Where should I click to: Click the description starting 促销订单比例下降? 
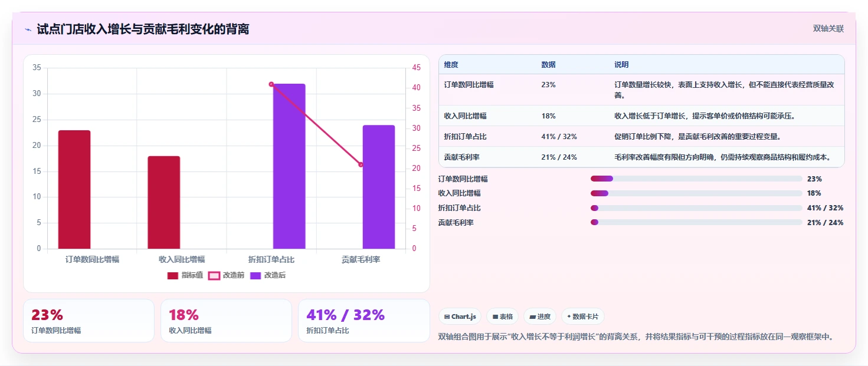coord(697,137)
